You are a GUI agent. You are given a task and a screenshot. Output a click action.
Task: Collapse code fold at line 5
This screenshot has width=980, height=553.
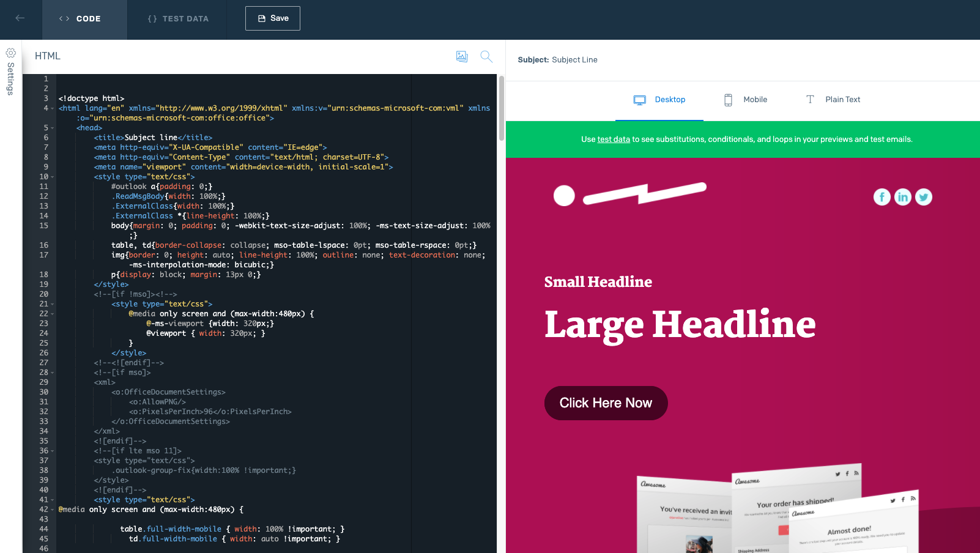coord(53,128)
